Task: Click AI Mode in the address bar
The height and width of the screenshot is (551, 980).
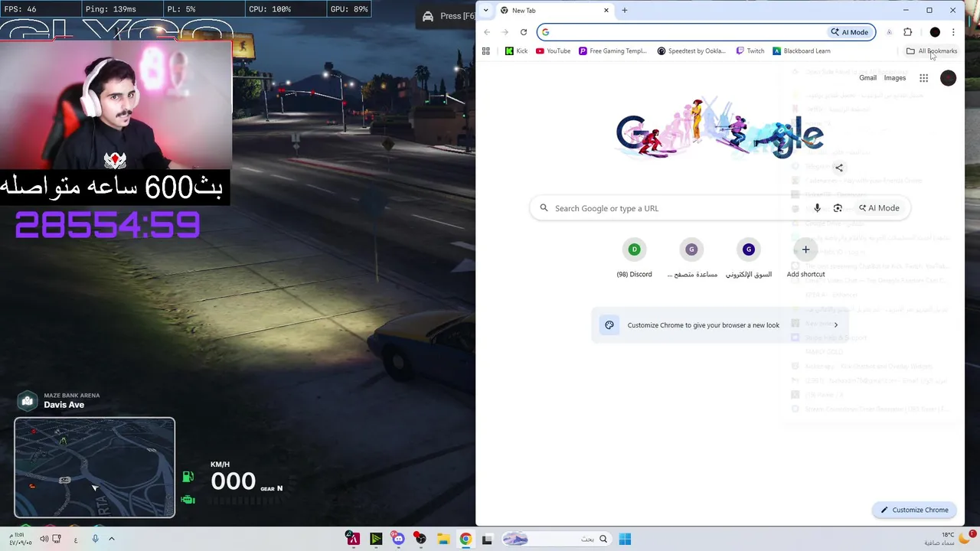Action: [850, 32]
